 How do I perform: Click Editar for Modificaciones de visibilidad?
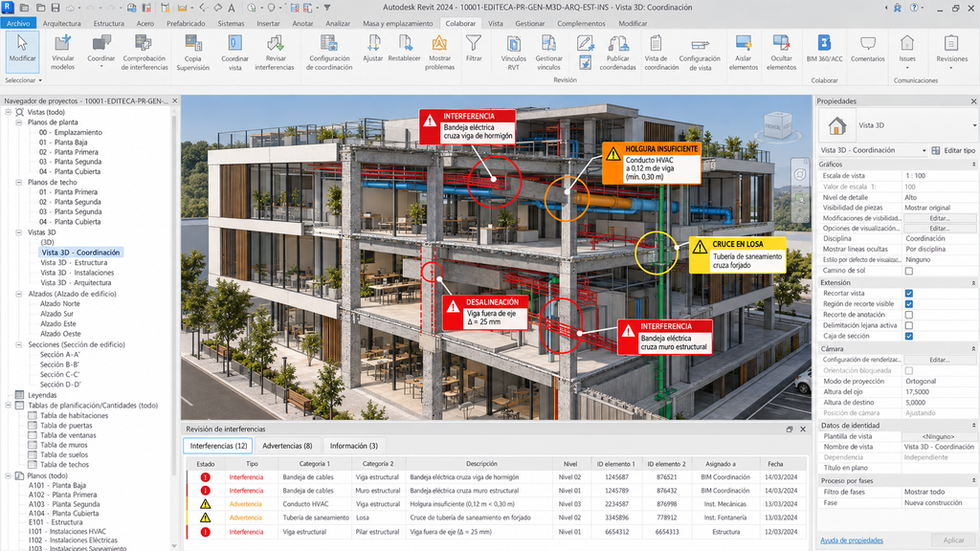(x=940, y=218)
